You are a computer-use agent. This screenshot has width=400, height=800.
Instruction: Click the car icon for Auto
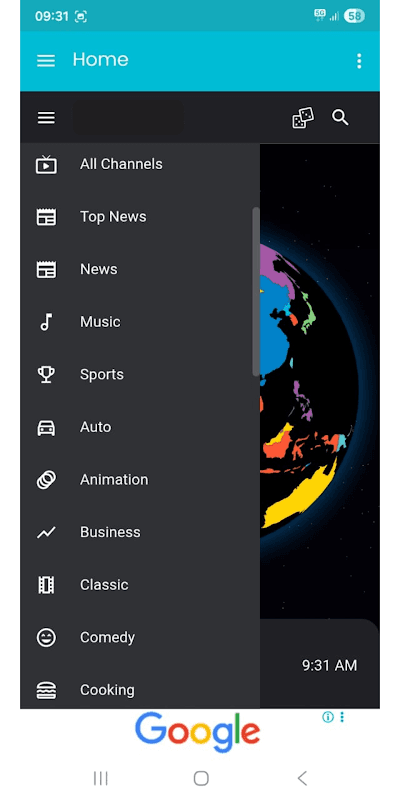click(x=46, y=428)
